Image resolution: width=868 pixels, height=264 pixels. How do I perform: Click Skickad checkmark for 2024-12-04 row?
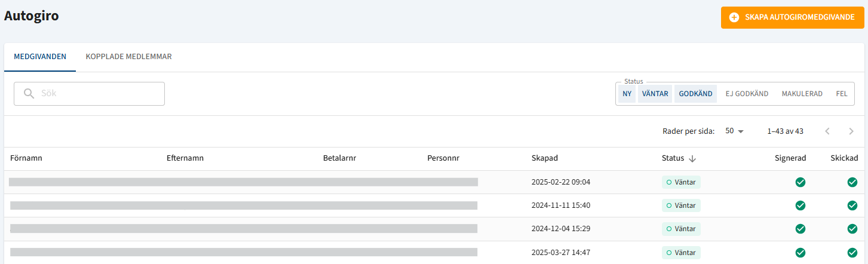click(852, 229)
